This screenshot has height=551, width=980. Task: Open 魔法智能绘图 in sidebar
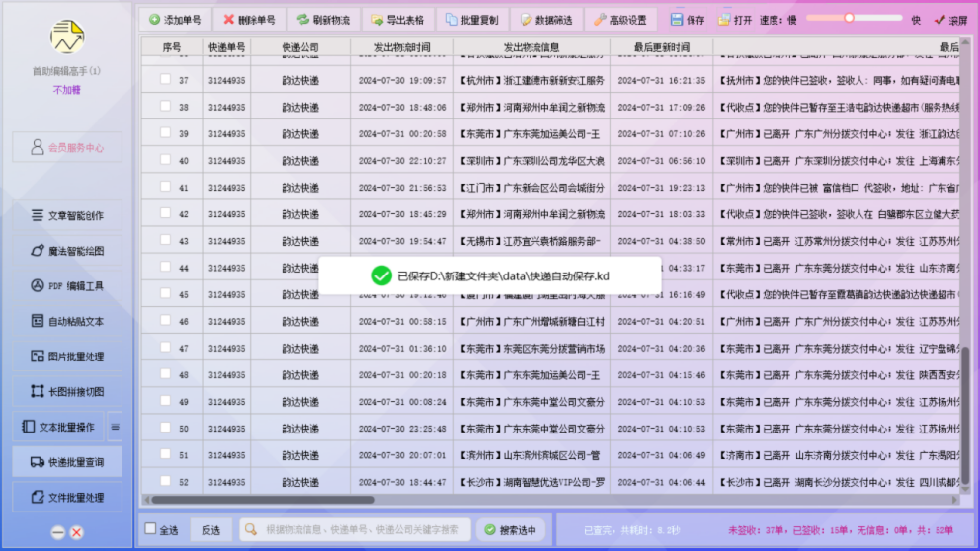click(x=67, y=251)
